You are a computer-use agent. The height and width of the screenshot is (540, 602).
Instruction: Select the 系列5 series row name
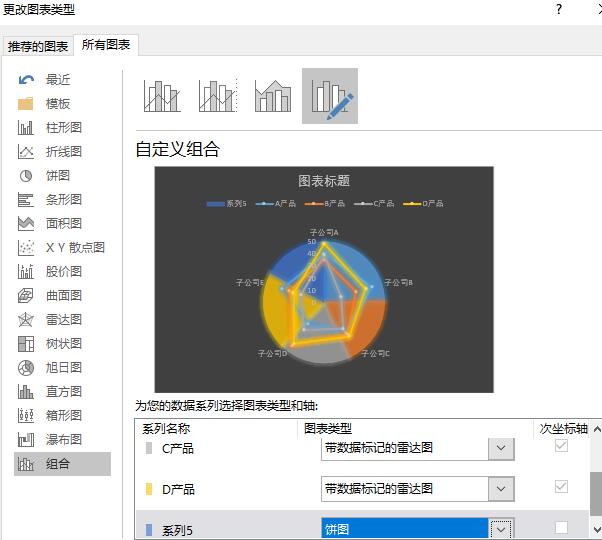click(x=177, y=531)
